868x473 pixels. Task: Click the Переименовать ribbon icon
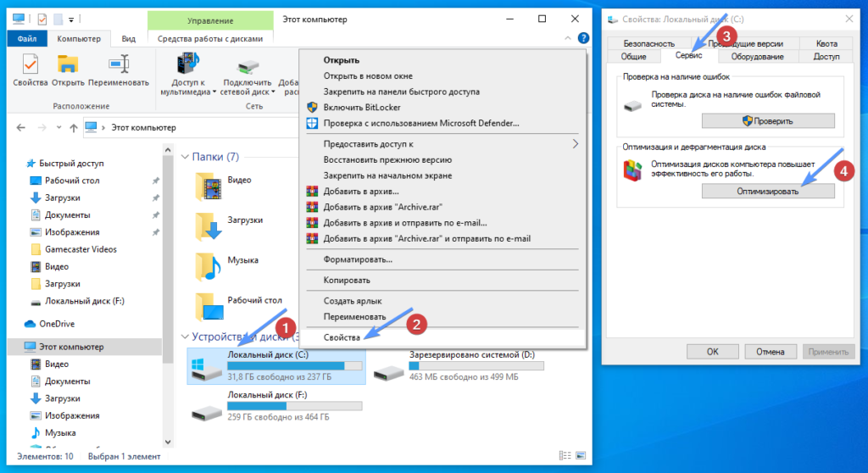click(x=119, y=66)
